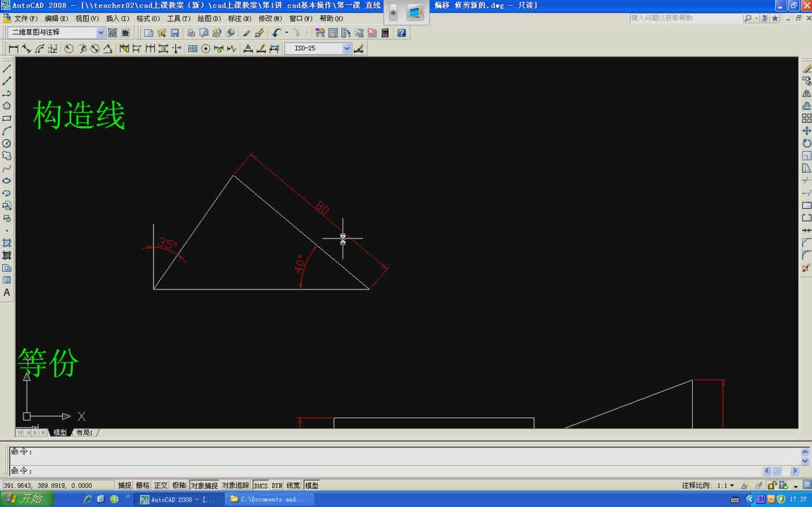Open the QuickCalc calculator
812x507 pixels.
385,32
